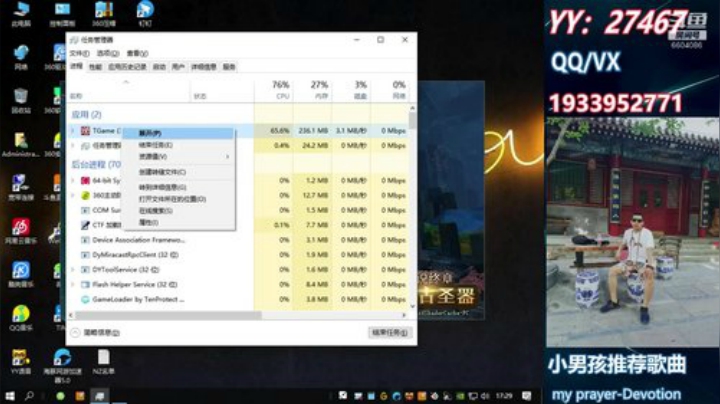The width and height of the screenshot is (720, 404).
Task: Click the Windows Start button
Action: click(x=9, y=396)
